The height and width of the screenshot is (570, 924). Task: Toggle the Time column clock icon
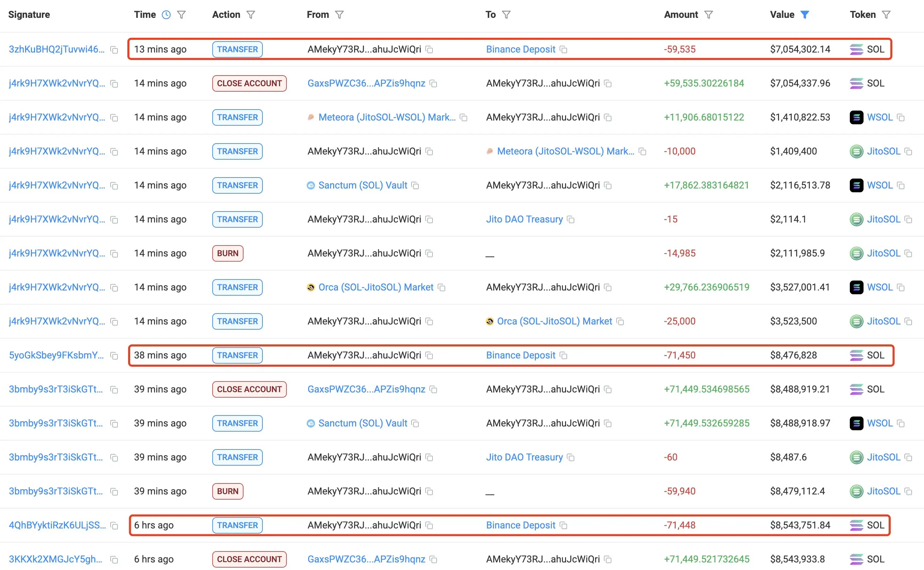[166, 15]
